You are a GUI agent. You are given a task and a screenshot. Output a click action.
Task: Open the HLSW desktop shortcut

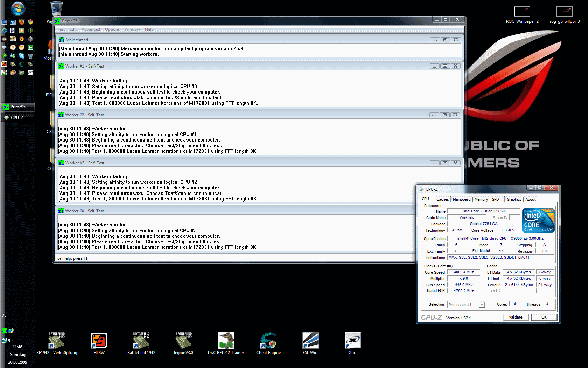(99, 343)
